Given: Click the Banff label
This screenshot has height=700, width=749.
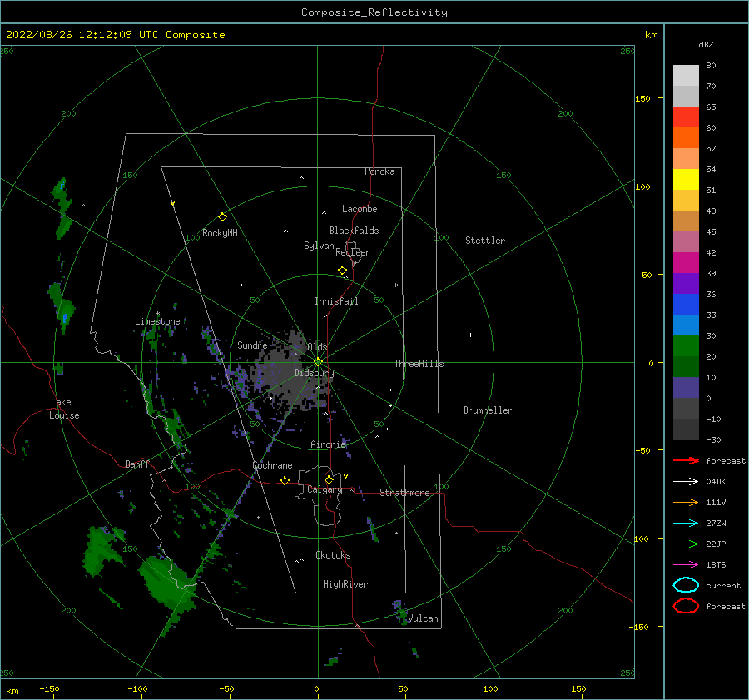Looking at the screenshot, I should pos(137,464).
